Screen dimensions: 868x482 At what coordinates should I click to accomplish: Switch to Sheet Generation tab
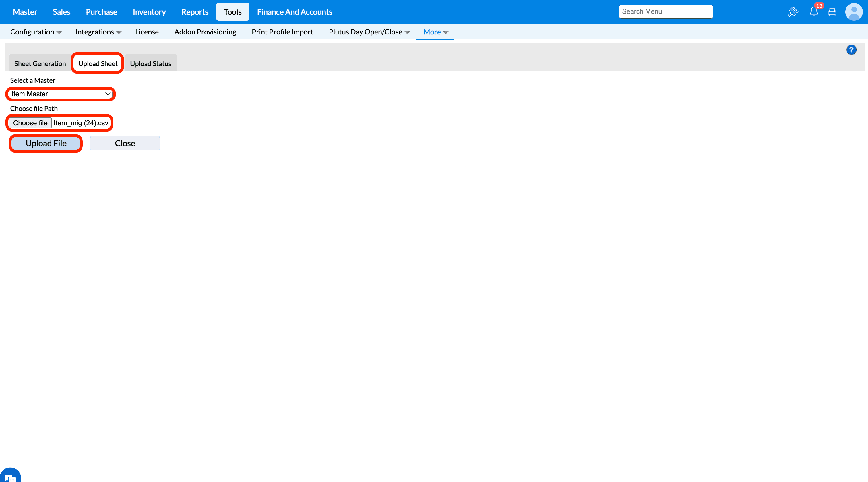point(40,64)
